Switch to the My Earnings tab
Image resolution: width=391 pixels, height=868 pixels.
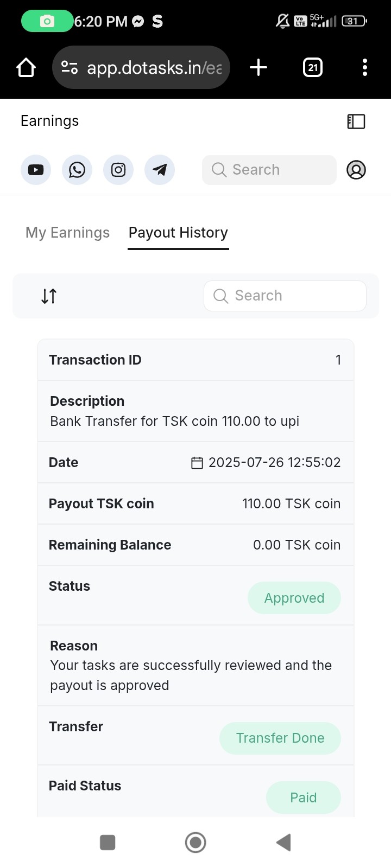pos(67,233)
